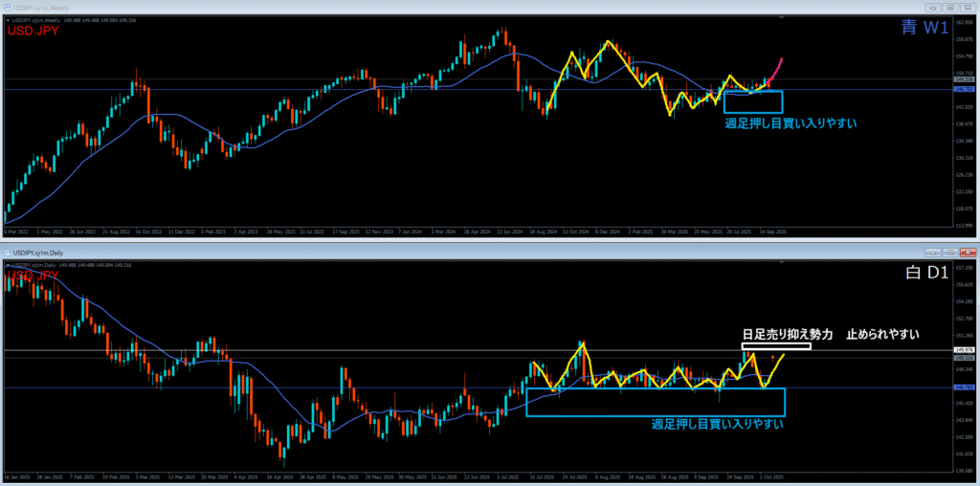Click '8 Dec 2024' on Weekly time axis
Image resolution: width=980 pixels, height=486 pixels.
tap(608, 232)
